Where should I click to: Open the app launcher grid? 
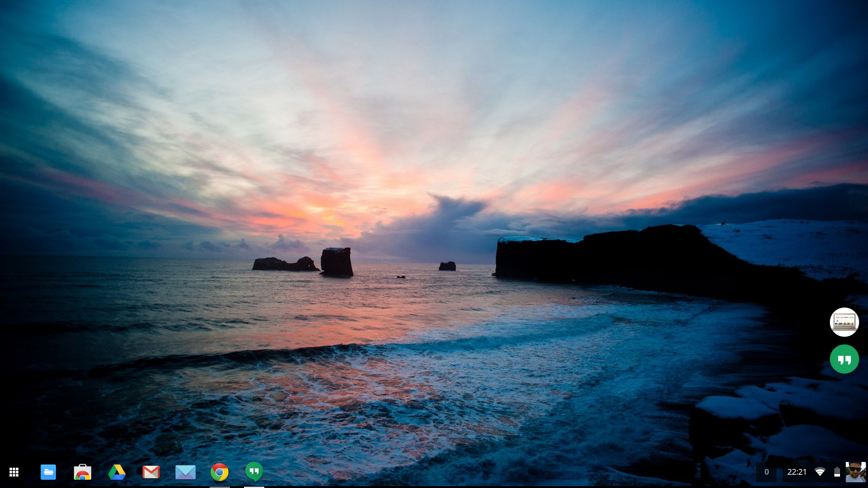[14, 472]
